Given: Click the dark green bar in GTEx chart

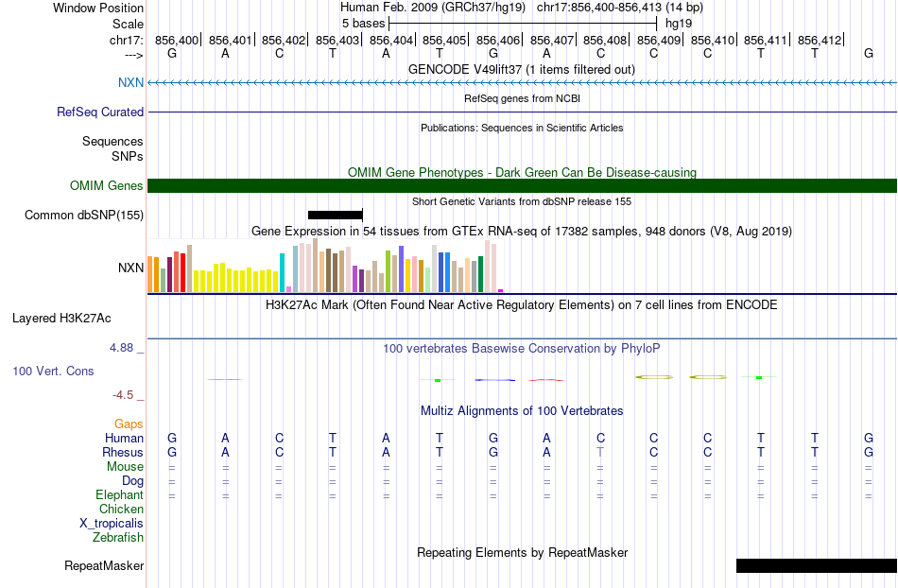Looking at the screenshot, I should pyautogui.click(x=480, y=274).
